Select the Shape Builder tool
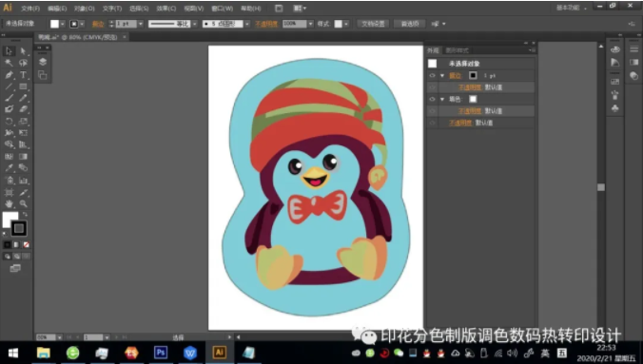The width and height of the screenshot is (643, 364). (x=9, y=144)
